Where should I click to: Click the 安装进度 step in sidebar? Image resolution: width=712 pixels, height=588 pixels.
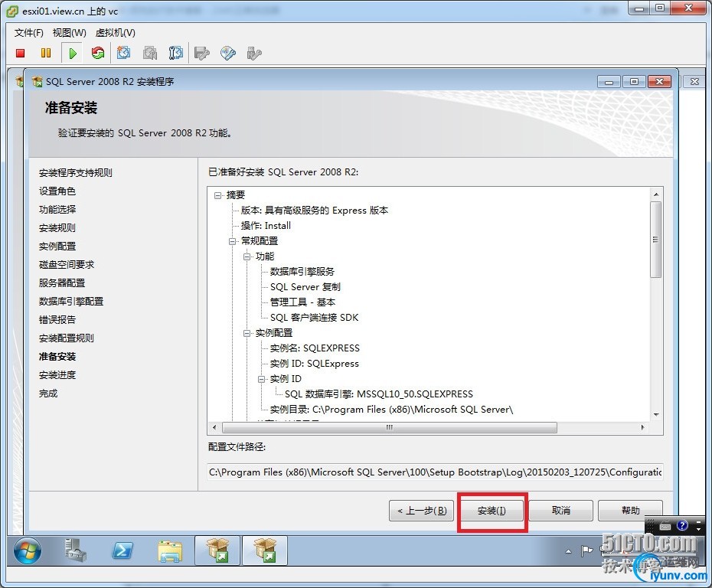[57, 375]
